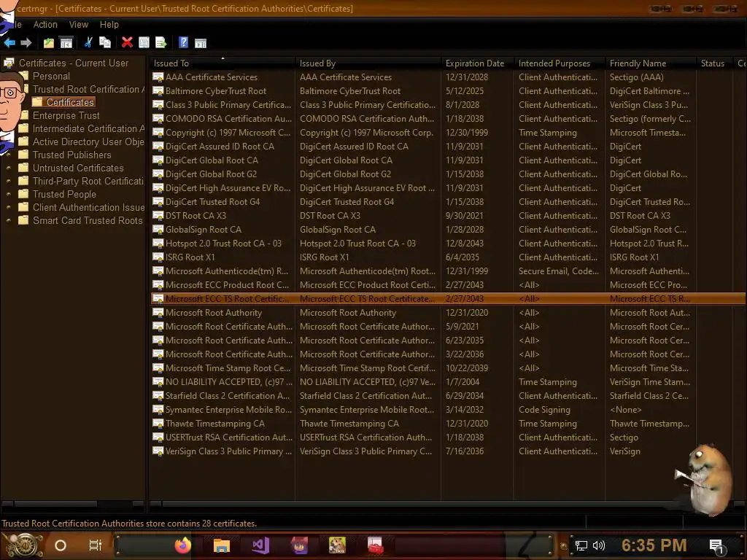Sort by the Friendly Name column header
747x560 pixels.
pos(651,63)
